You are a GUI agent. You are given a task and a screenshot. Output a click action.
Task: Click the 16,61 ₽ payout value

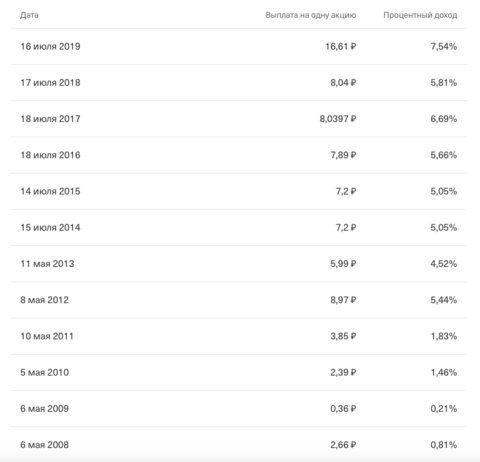341,46
